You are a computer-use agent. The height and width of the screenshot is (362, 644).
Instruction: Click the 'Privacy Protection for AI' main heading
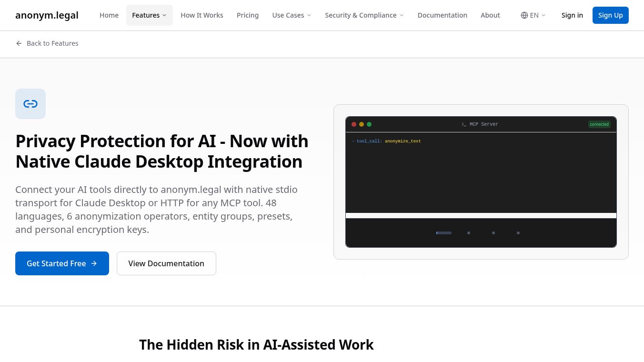162,151
